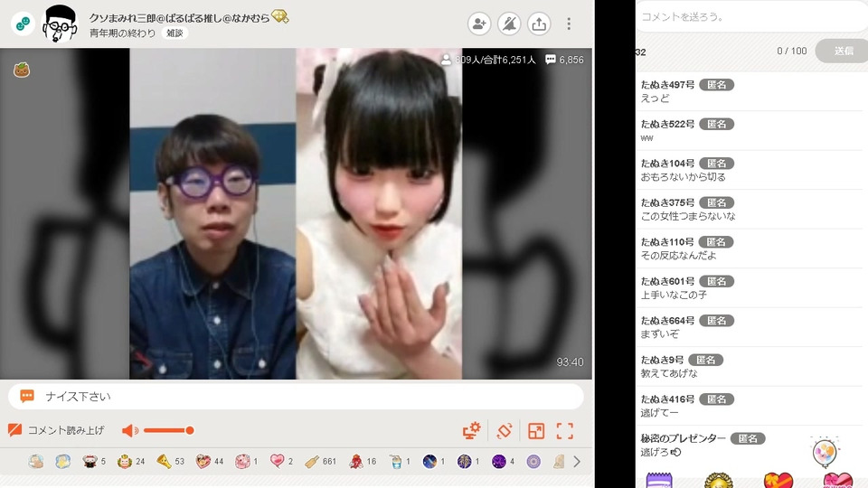This screenshot has width=868, height=488.
Task: Click the gold diamond badge beside name
Action: (x=279, y=17)
